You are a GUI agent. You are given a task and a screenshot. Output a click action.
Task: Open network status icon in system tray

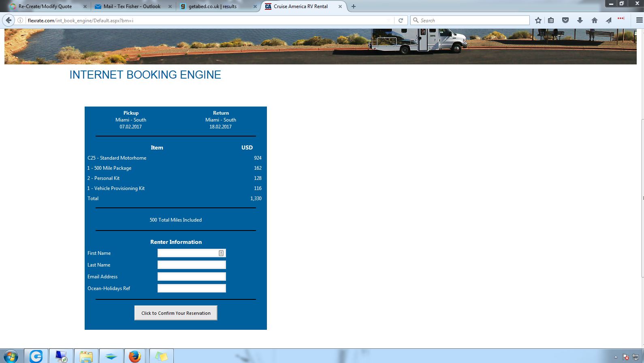[x=635, y=357]
